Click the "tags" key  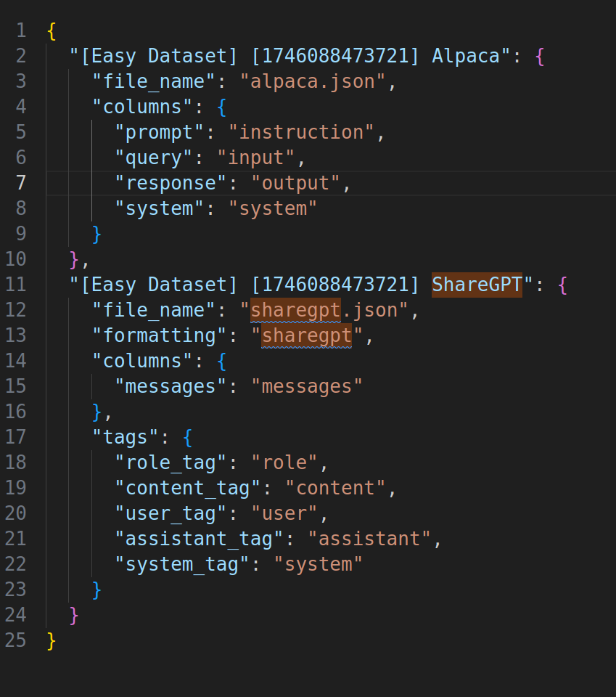coord(126,437)
